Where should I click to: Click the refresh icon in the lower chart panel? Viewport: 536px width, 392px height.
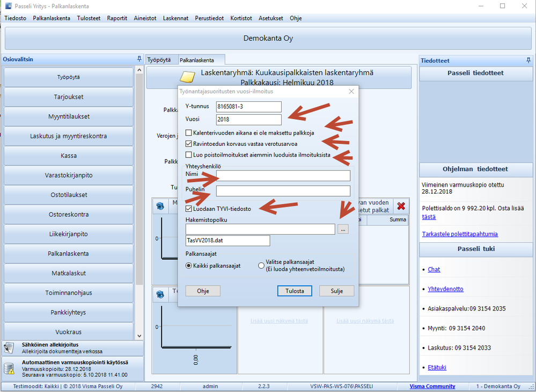tap(160, 294)
